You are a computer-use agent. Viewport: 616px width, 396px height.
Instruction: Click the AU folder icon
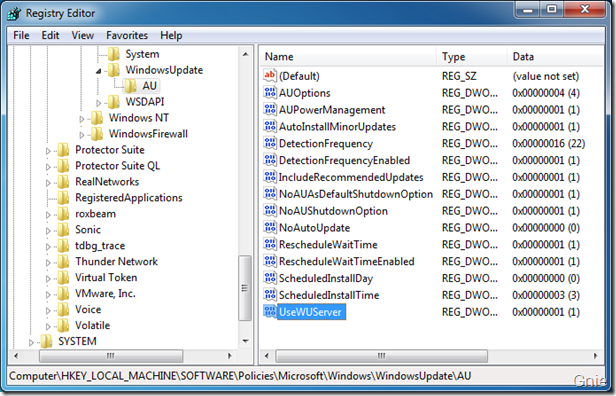(130, 86)
